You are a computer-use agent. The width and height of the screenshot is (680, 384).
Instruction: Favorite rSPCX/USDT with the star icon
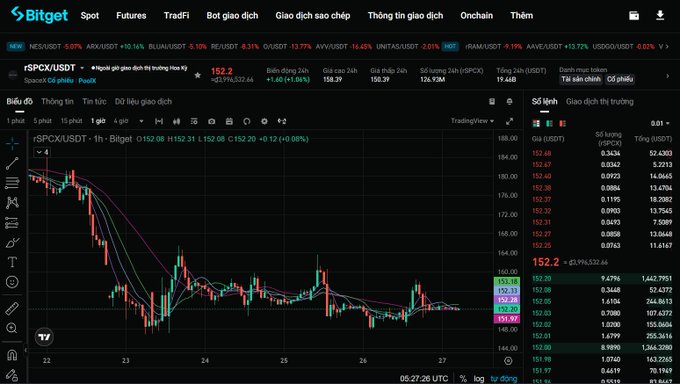(x=198, y=75)
